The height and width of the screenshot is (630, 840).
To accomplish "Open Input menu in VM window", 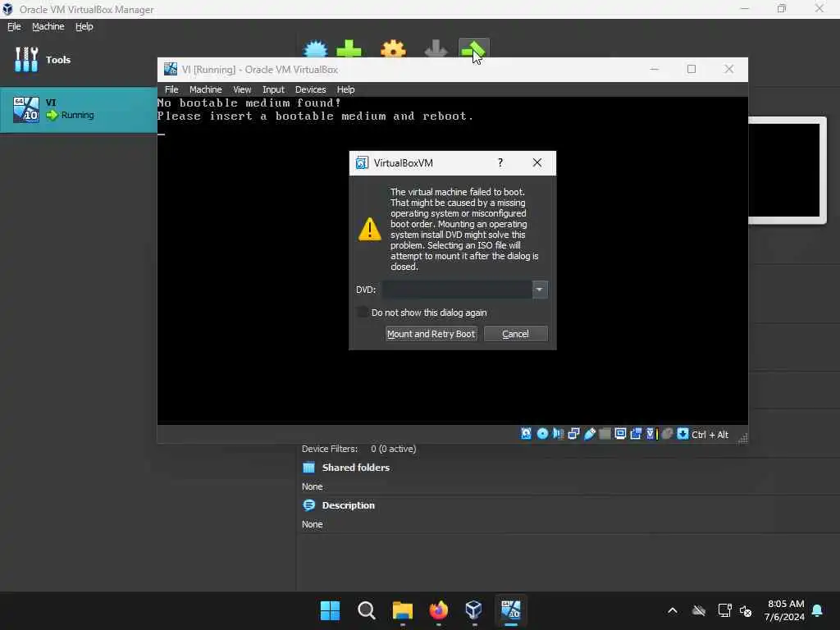I will pyautogui.click(x=273, y=89).
